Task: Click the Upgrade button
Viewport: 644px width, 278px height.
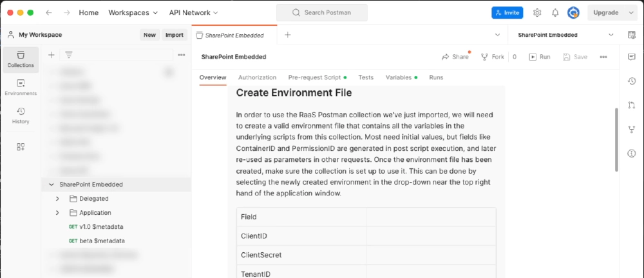Action: point(606,13)
